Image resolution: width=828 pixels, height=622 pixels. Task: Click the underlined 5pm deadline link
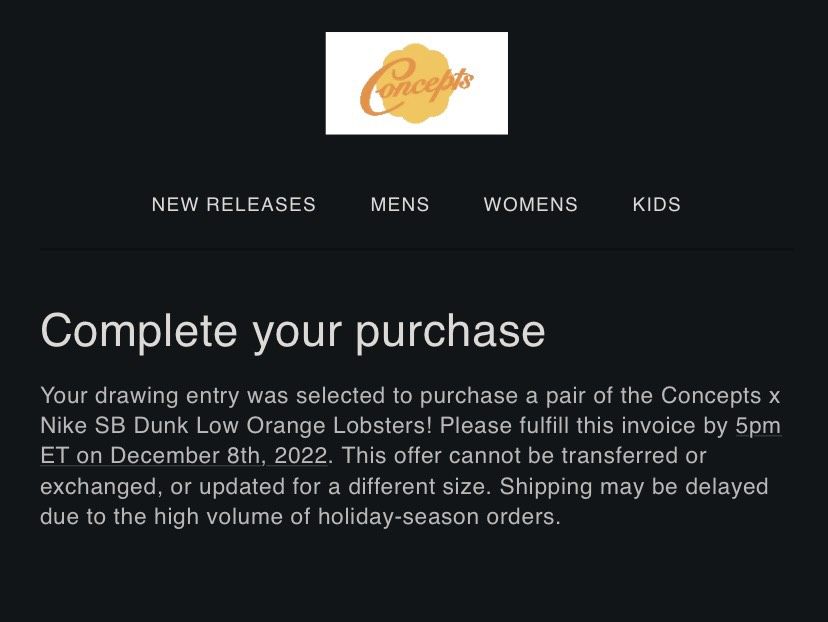758,426
